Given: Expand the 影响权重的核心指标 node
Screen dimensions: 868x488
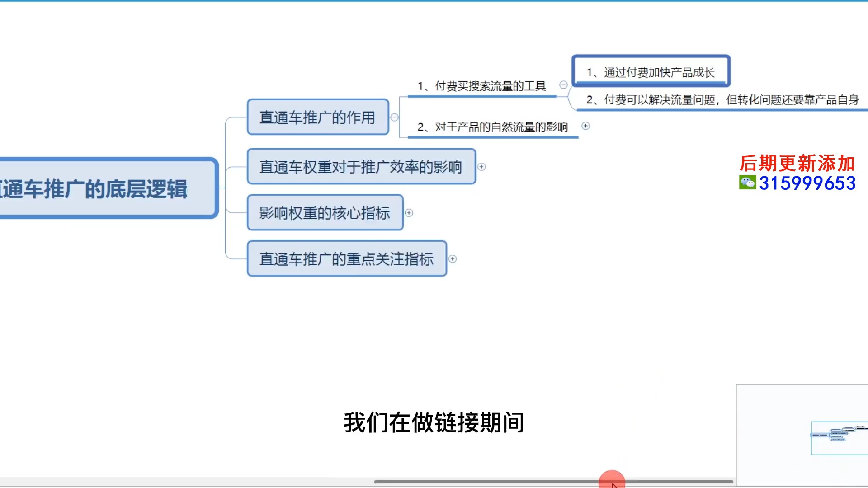Looking at the screenshot, I should [x=409, y=213].
